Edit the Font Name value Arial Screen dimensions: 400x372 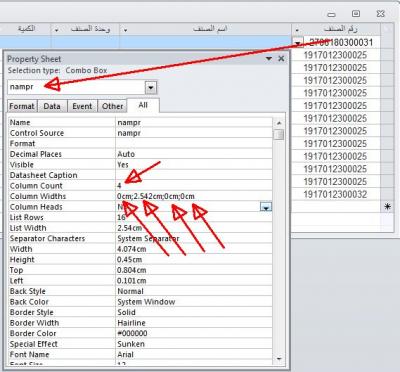pos(194,355)
